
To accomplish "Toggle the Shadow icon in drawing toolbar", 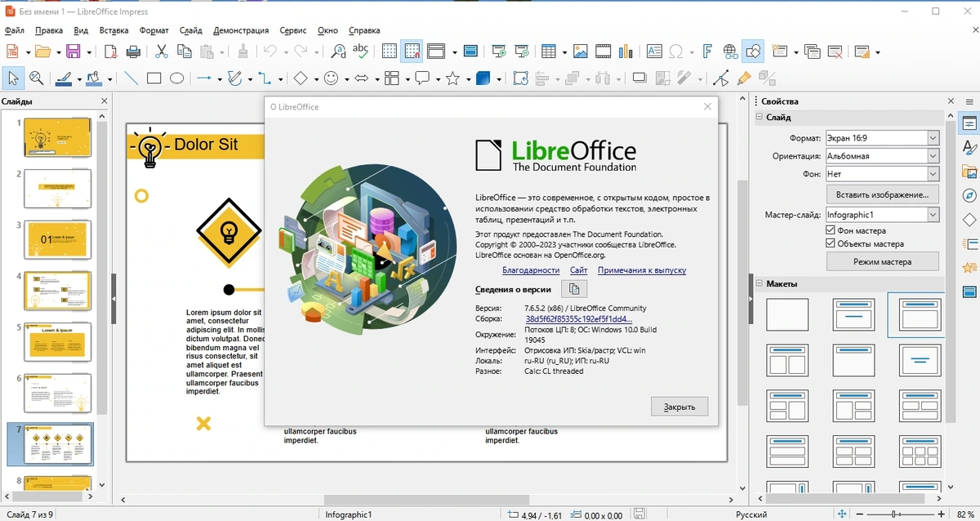I will pos(639,78).
